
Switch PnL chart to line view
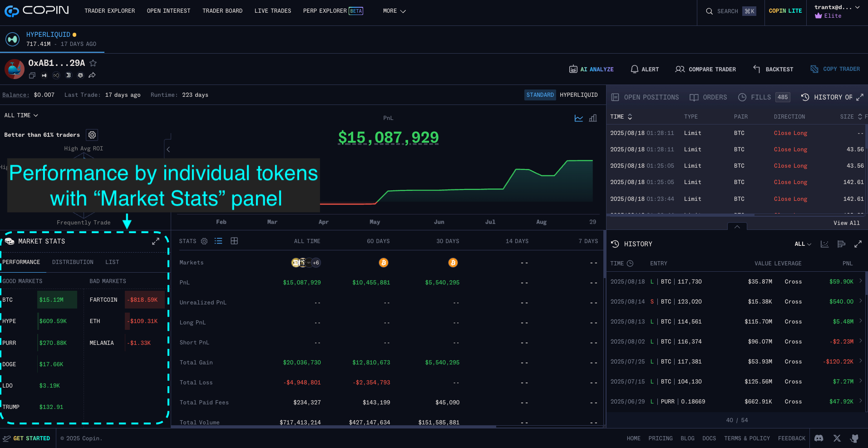(x=579, y=118)
